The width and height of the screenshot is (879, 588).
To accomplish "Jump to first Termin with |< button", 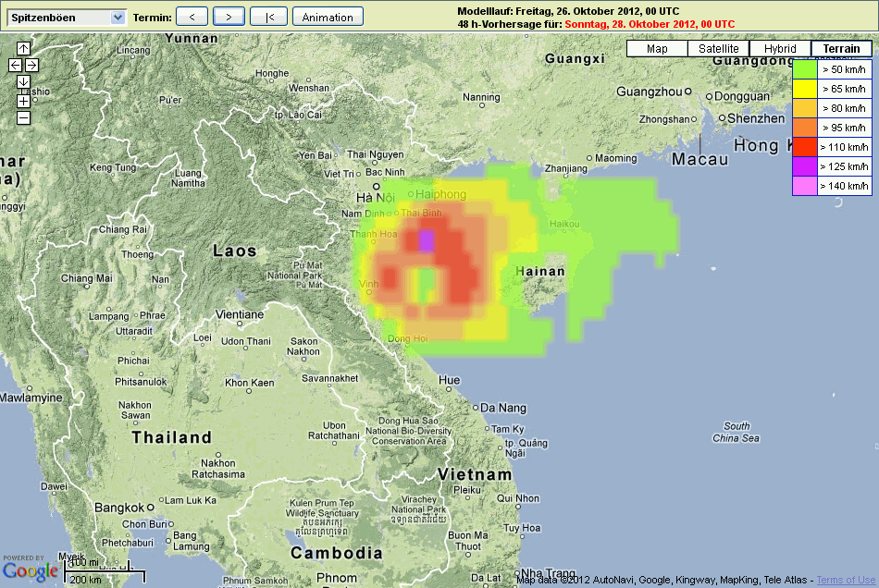I will pyautogui.click(x=269, y=17).
